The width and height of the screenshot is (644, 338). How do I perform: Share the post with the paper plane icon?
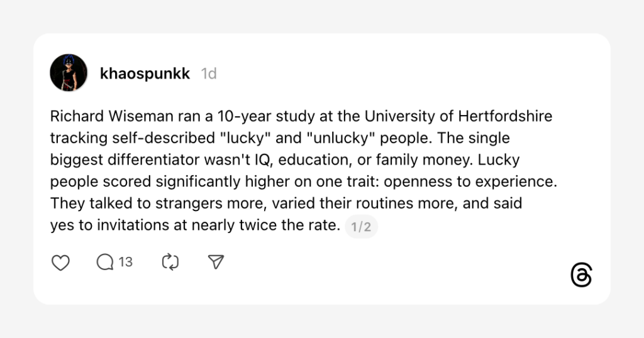[216, 262]
